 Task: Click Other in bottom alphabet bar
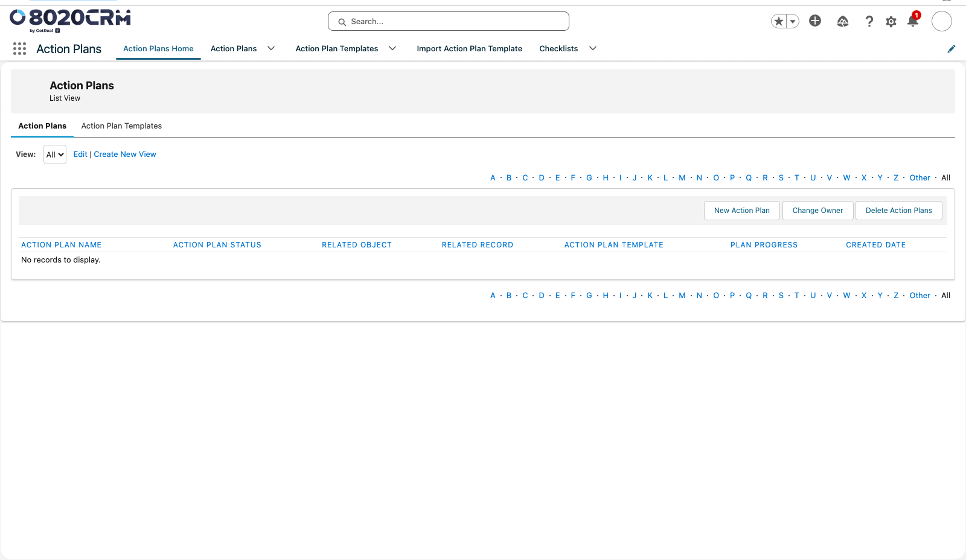(920, 296)
